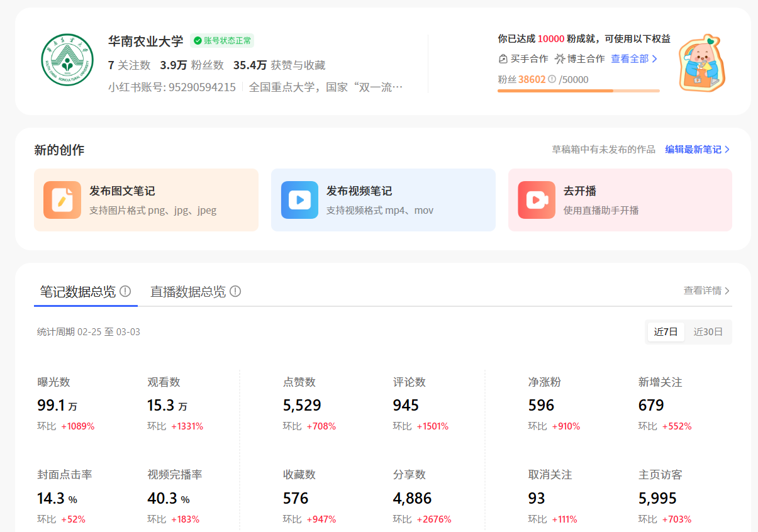Click 环比 +1501% under 评论数
The height and width of the screenshot is (532, 758).
[x=421, y=426]
